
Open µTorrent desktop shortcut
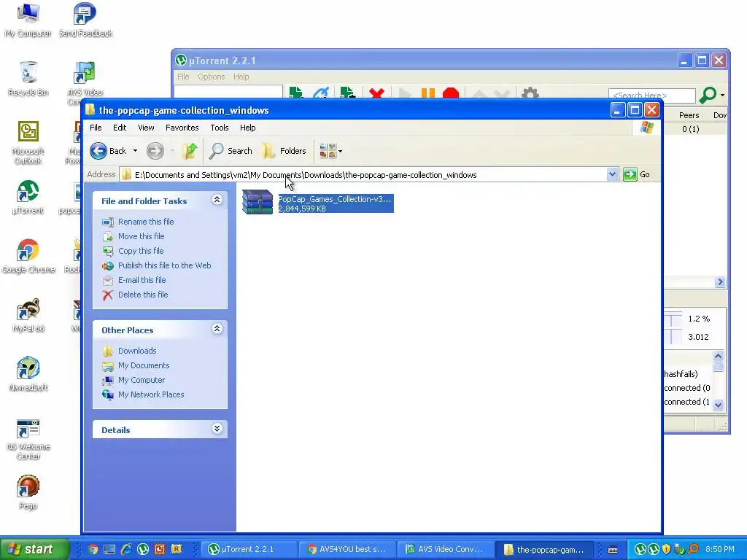(28, 197)
